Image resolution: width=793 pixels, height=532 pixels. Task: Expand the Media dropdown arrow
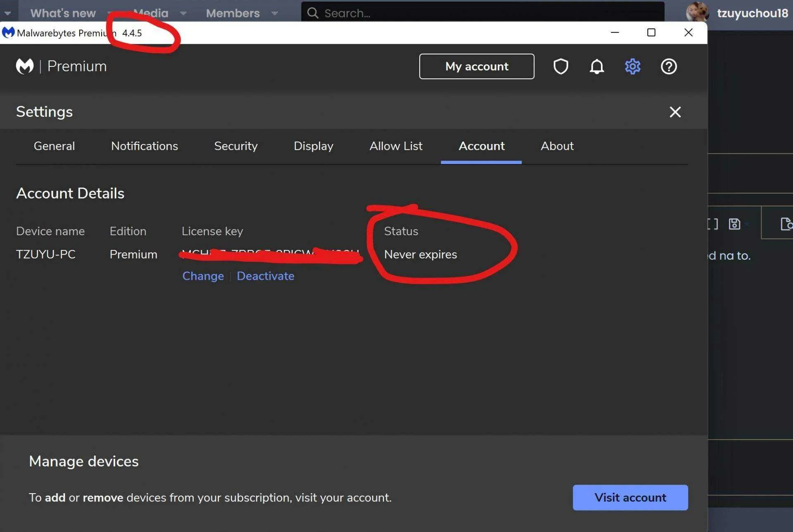pos(183,14)
